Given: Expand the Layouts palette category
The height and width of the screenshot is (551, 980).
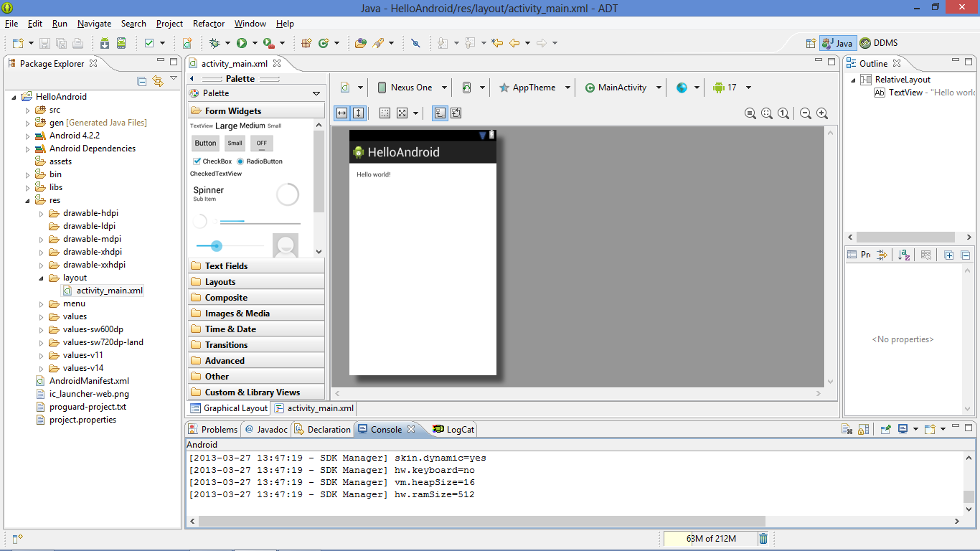Looking at the screenshot, I should [x=256, y=281].
